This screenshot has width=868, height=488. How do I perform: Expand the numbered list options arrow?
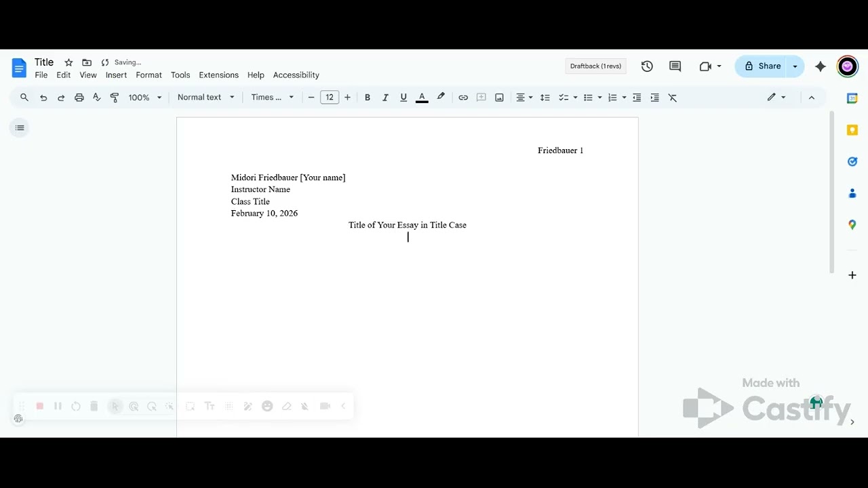point(625,98)
